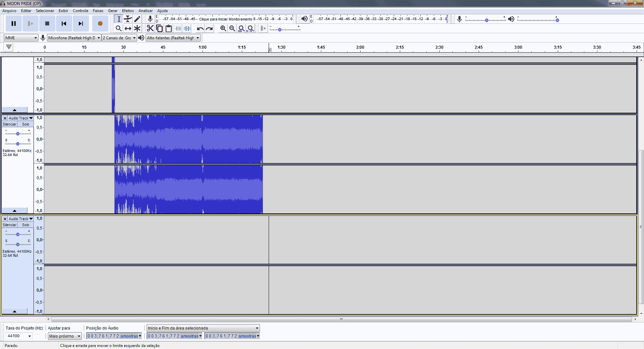This screenshot has height=349, width=644.
Task: Open the project rate 44100 dropdown
Action: coord(19,336)
